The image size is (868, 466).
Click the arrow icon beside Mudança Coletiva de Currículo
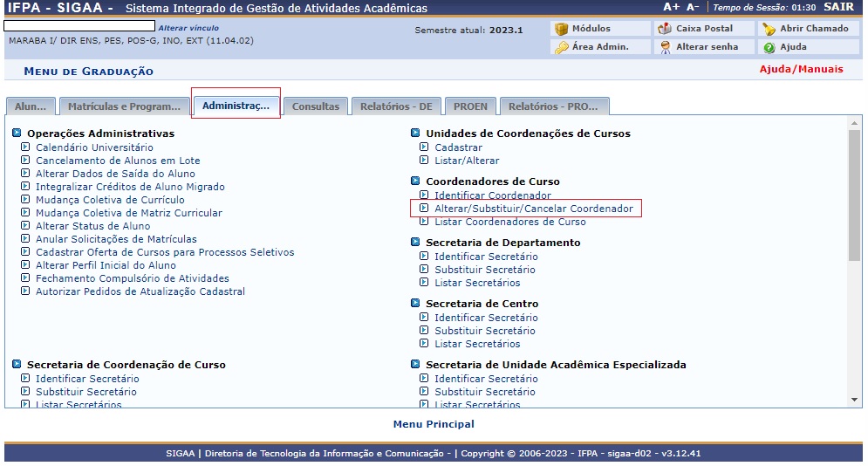tap(25, 199)
